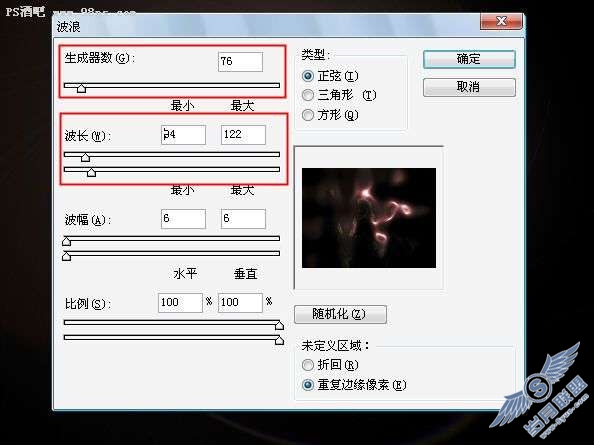Click the 波幅 (A) label
This screenshot has height=445, width=594.
point(88,220)
